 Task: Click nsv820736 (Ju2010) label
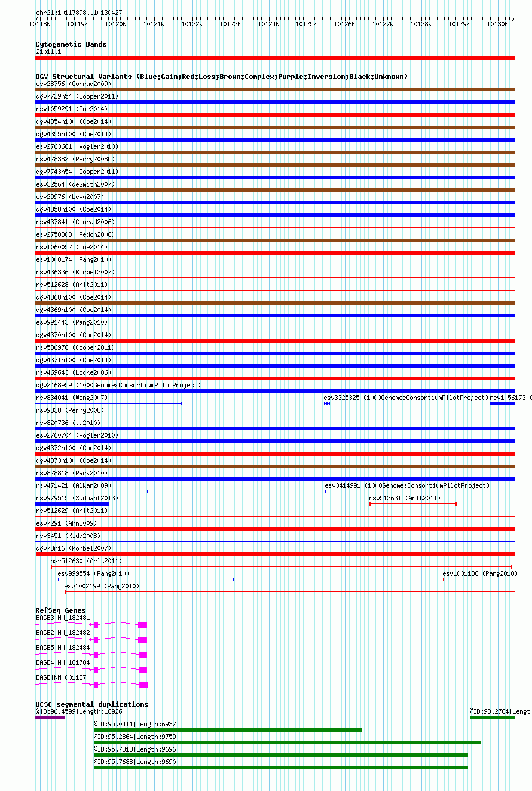point(68,423)
